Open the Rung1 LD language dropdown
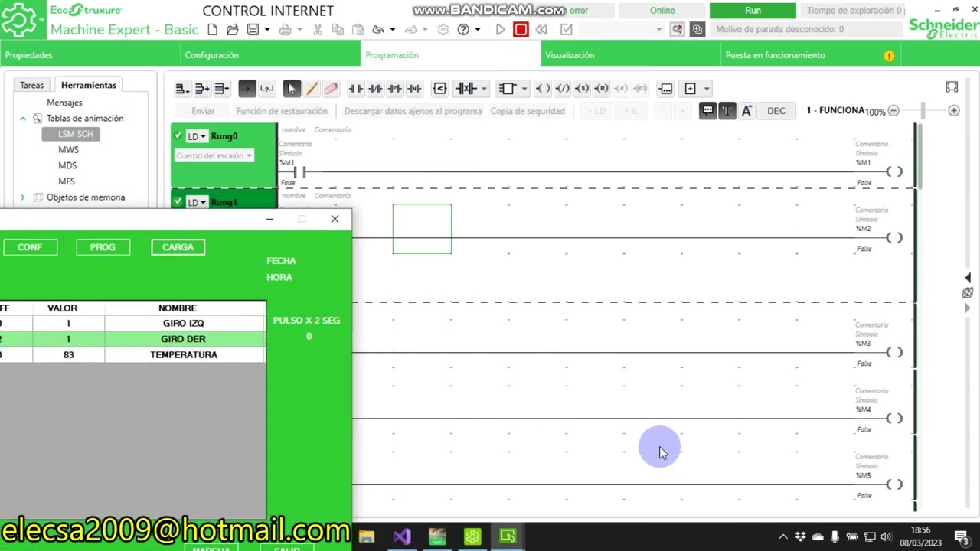980x551 pixels. click(197, 202)
